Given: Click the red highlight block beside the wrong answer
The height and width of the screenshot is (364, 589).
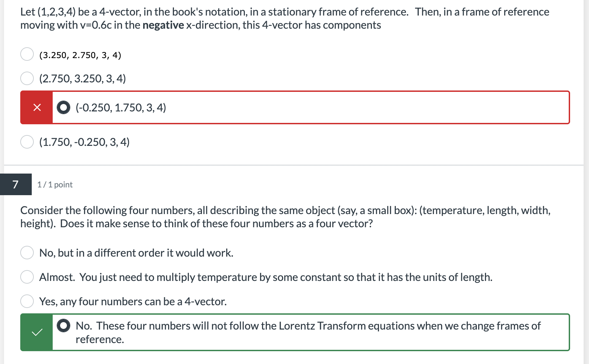Looking at the screenshot, I should point(36,107).
